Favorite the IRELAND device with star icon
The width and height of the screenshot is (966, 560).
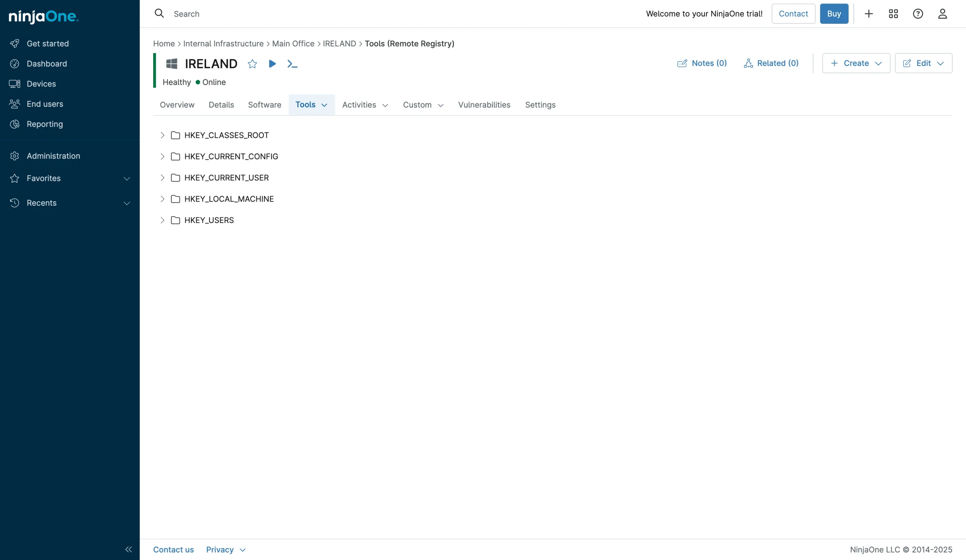[x=252, y=64]
